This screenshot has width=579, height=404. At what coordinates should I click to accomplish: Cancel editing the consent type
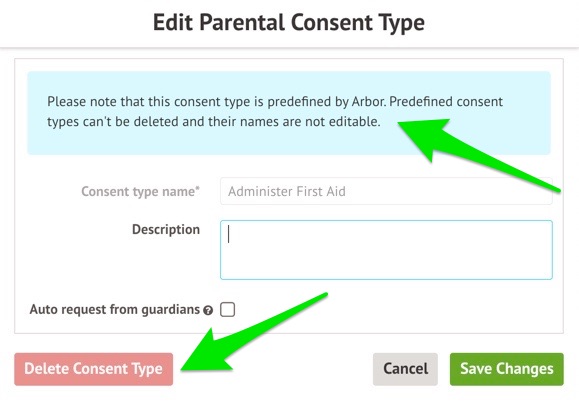pos(405,369)
